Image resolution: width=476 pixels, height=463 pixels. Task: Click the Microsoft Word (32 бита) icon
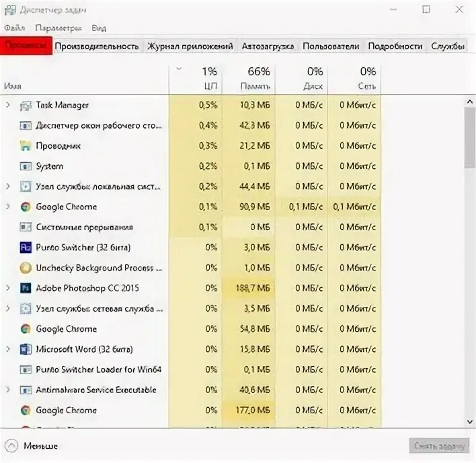(x=26, y=350)
